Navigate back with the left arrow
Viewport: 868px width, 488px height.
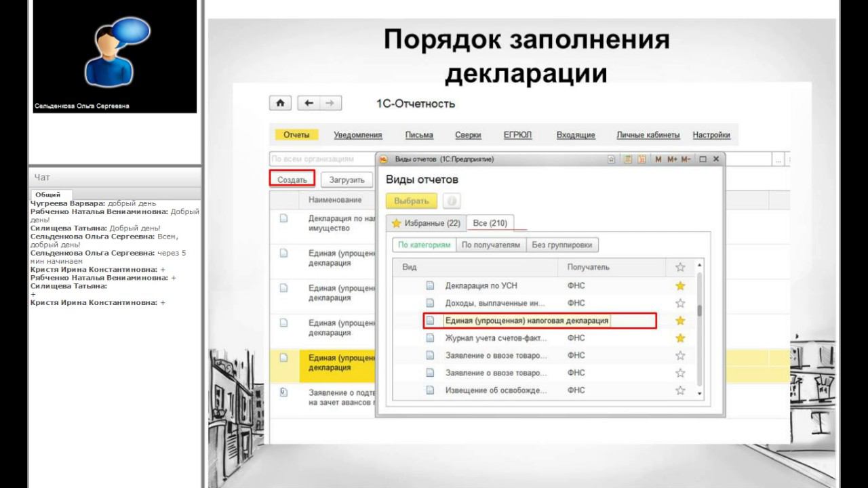[x=309, y=103]
